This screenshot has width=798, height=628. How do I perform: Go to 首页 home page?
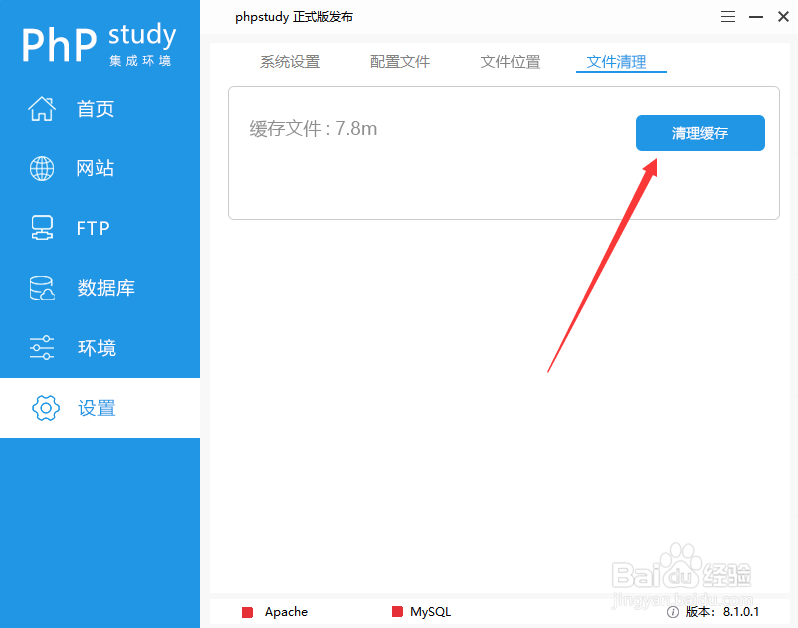coord(95,109)
